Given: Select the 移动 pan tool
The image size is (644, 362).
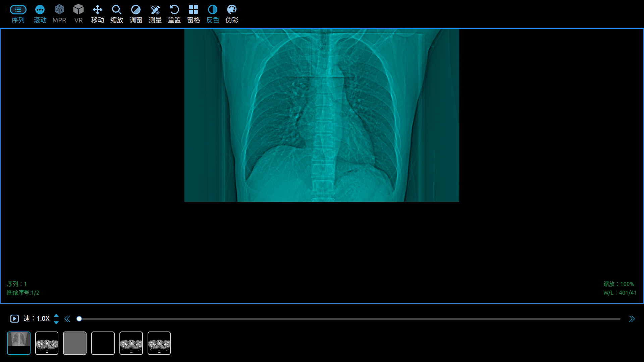Looking at the screenshot, I should [x=97, y=13].
